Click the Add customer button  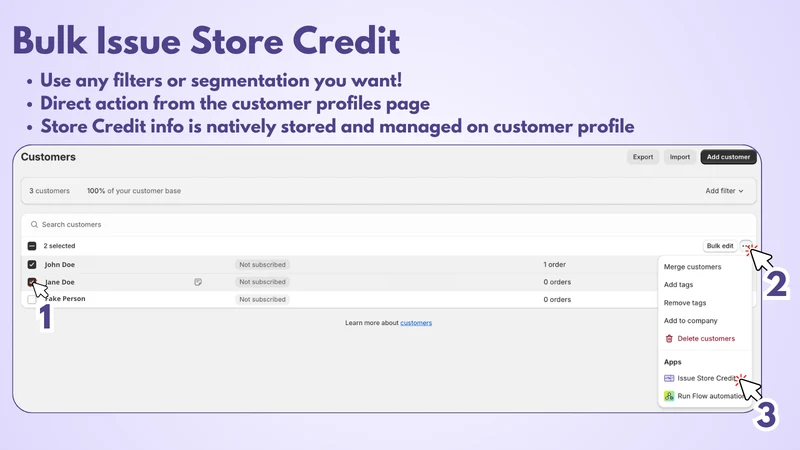point(728,157)
